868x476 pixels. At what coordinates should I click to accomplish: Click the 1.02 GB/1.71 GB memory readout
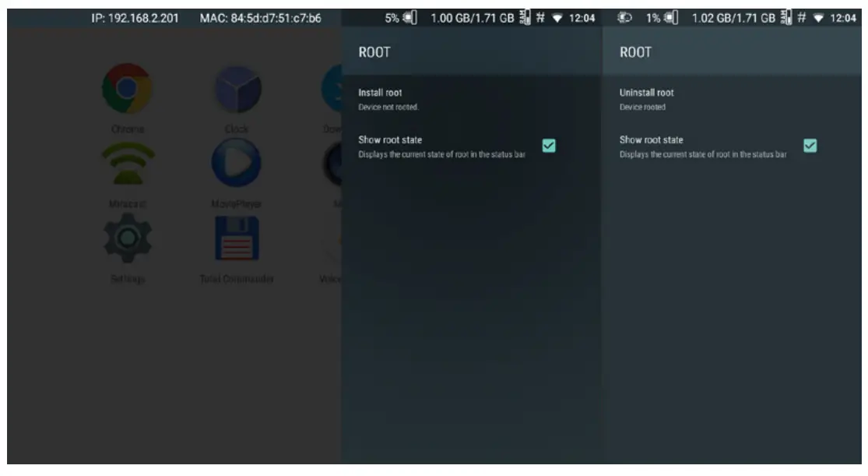click(733, 18)
